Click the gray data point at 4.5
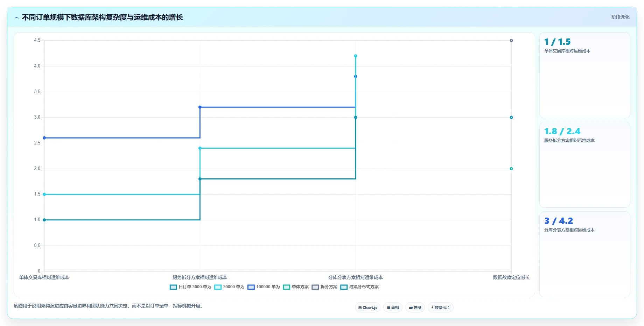This screenshot has height=326, width=644. (x=511, y=41)
